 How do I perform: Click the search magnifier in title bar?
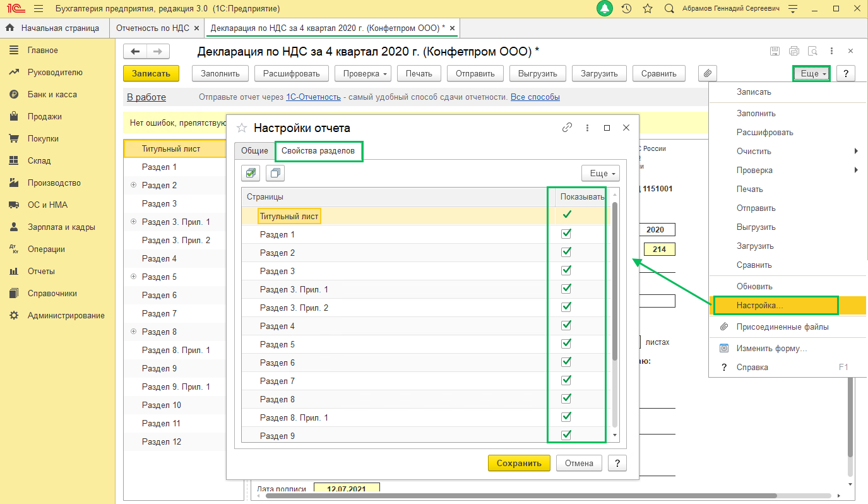[x=669, y=9]
